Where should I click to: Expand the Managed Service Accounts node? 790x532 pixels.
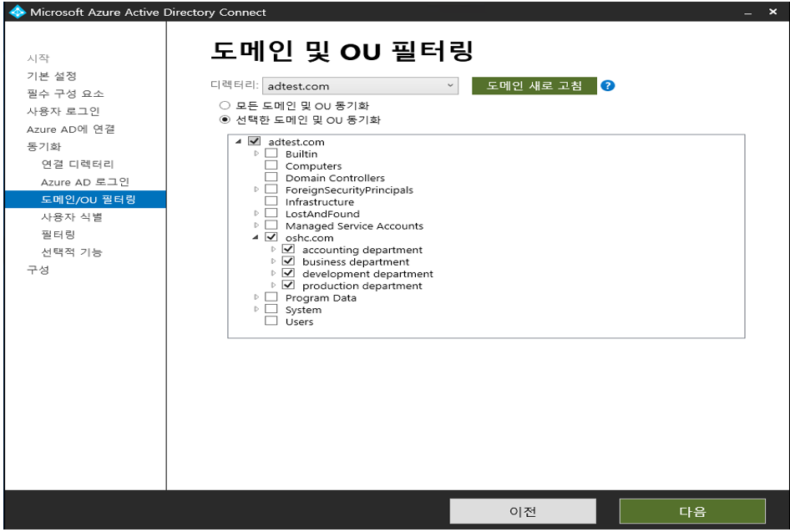[x=256, y=225]
